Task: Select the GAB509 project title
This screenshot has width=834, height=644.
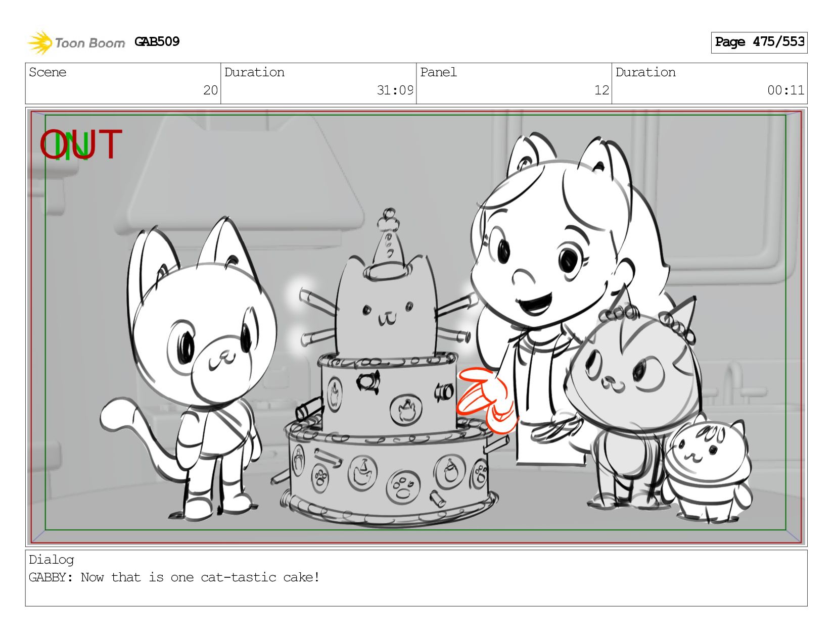Action: click(x=157, y=42)
